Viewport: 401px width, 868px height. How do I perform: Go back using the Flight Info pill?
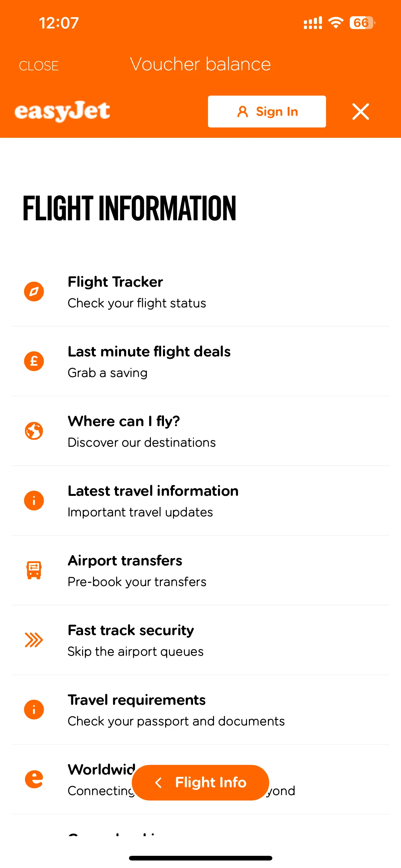point(200,782)
